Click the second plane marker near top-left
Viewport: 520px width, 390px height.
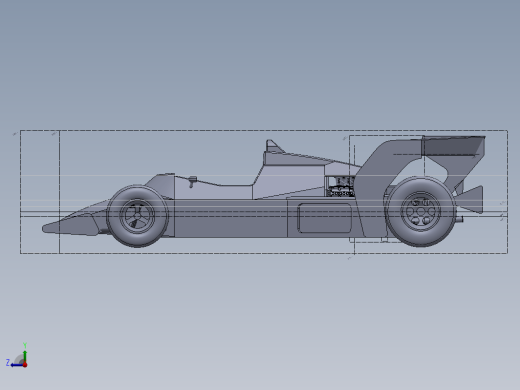pos(54,134)
